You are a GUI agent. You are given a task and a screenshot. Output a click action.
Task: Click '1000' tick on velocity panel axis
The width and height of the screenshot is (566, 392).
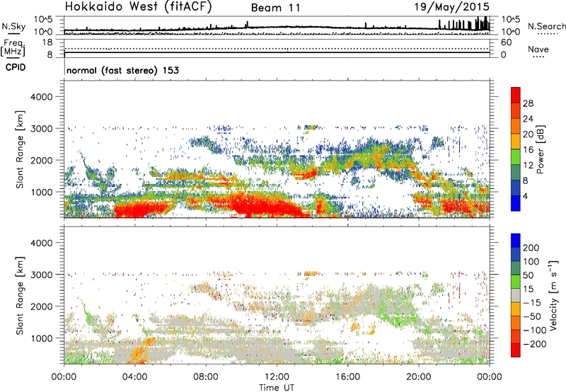[42, 338]
